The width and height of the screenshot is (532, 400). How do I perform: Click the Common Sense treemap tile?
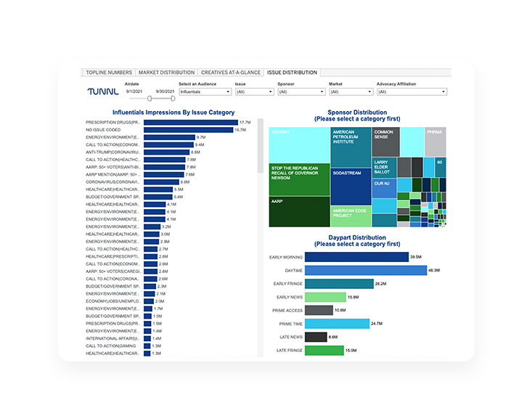(x=386, y=142)
